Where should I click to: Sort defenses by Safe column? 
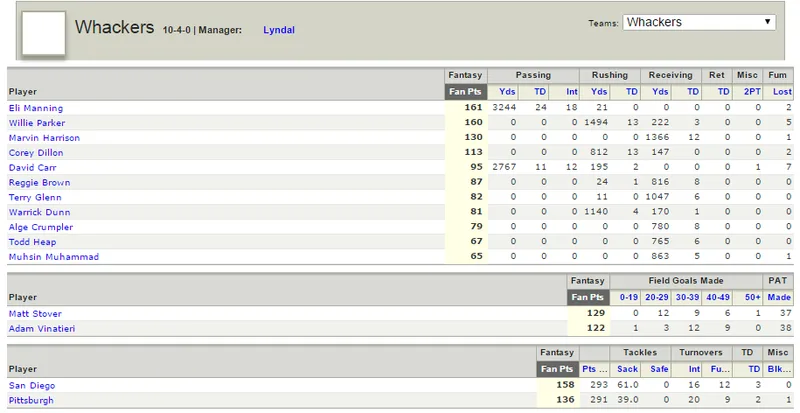tap(659, 369)
